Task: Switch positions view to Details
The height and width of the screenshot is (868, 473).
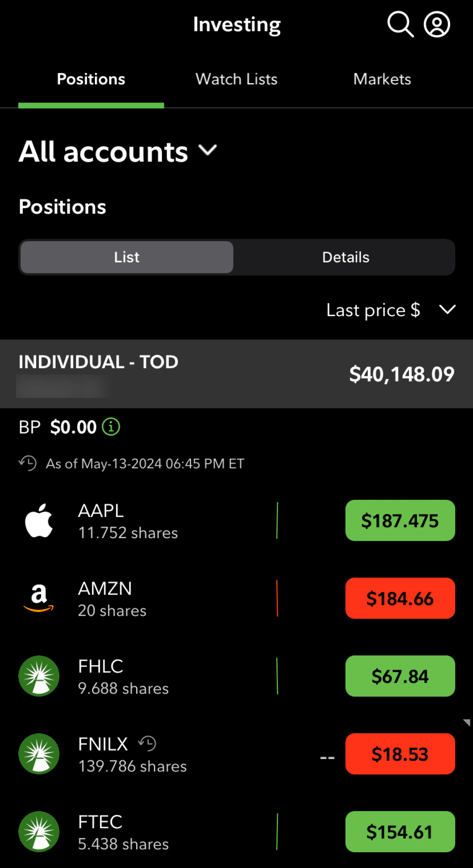Action: [345, 257]
